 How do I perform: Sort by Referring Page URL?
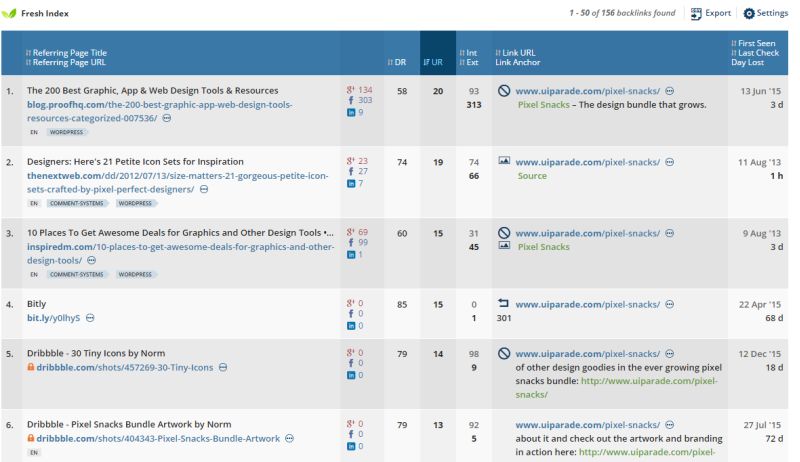tap(66, 62)
